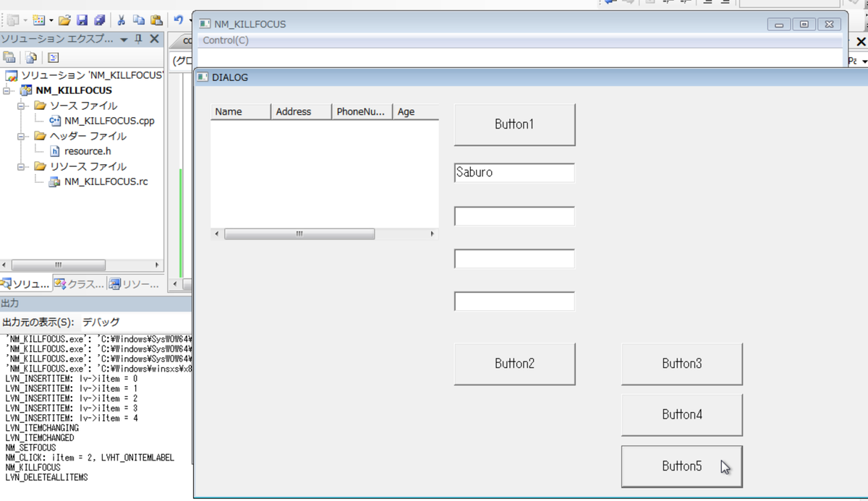This screenshot has width=868, height=501.
Task: Switch to the リソー... Resource View tab
Action: [x=135, y=284]
